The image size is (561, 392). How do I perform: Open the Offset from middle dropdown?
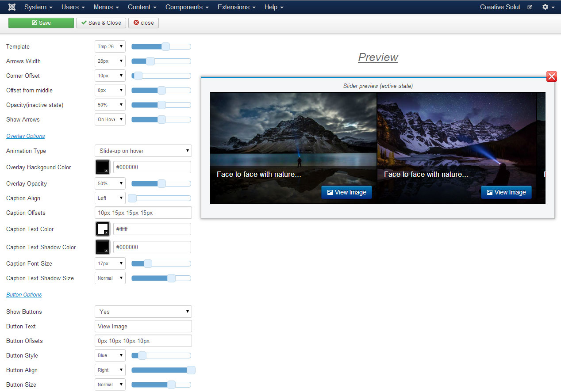point(110,90)
